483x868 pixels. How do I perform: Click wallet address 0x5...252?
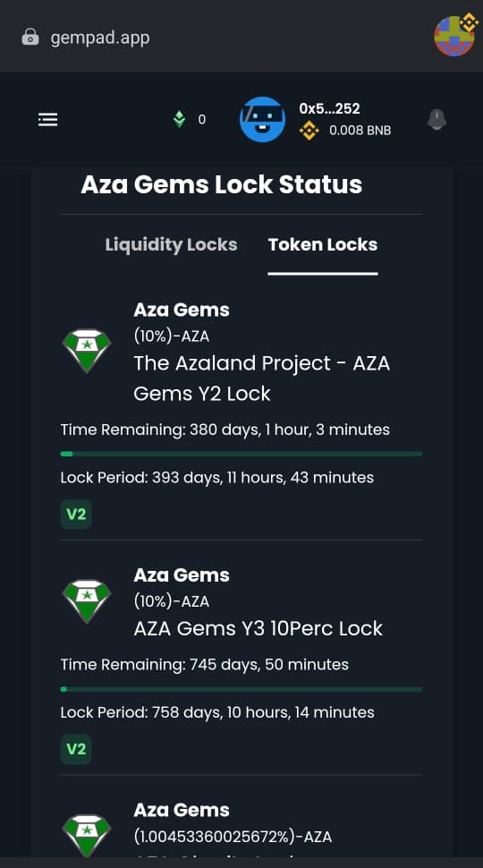point(330,108)
